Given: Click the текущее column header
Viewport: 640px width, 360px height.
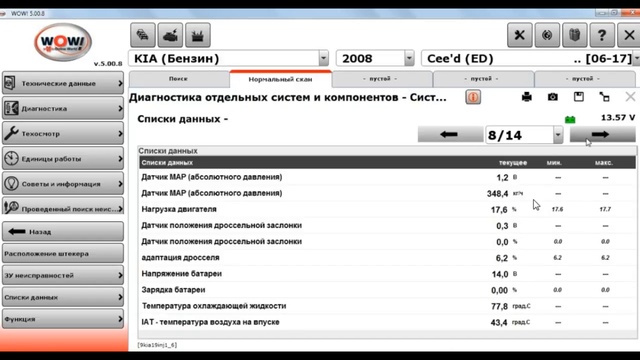Looking at the screenshot, I should (513, 162).
